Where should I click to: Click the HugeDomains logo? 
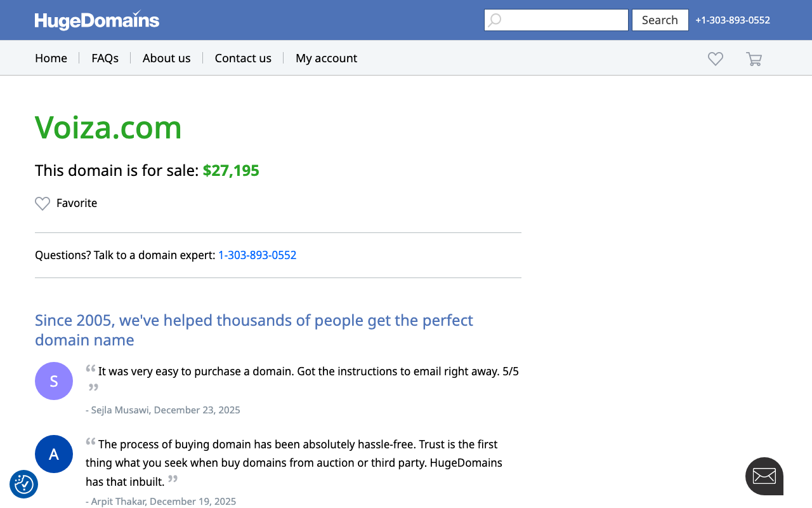(x=97, y=20)
